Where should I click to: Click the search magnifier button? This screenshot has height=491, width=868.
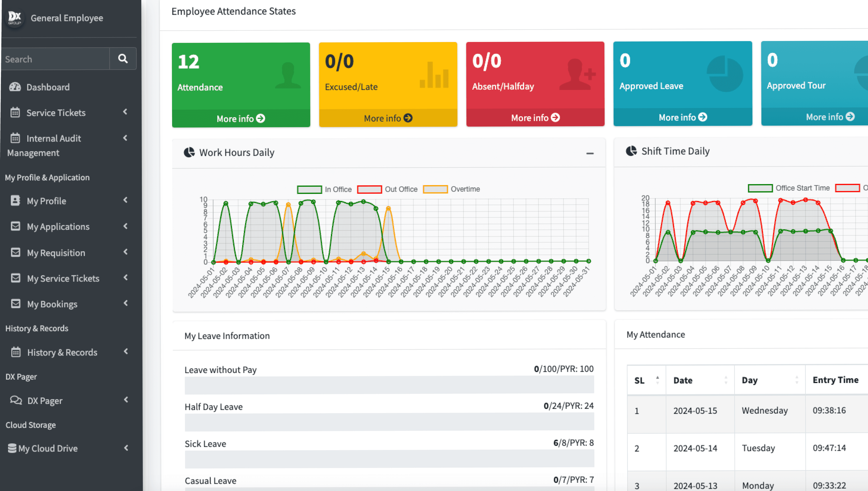(123, 59)
